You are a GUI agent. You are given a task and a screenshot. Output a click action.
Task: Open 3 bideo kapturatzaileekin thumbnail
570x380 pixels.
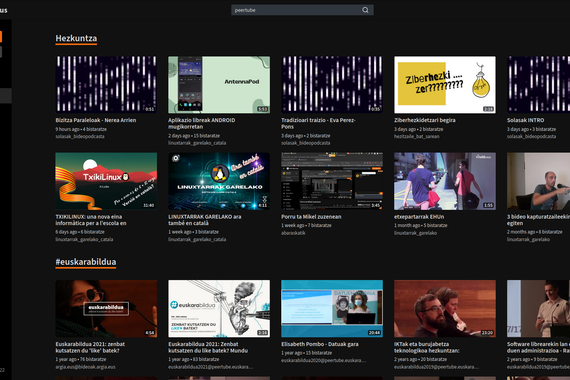(538, 181)
